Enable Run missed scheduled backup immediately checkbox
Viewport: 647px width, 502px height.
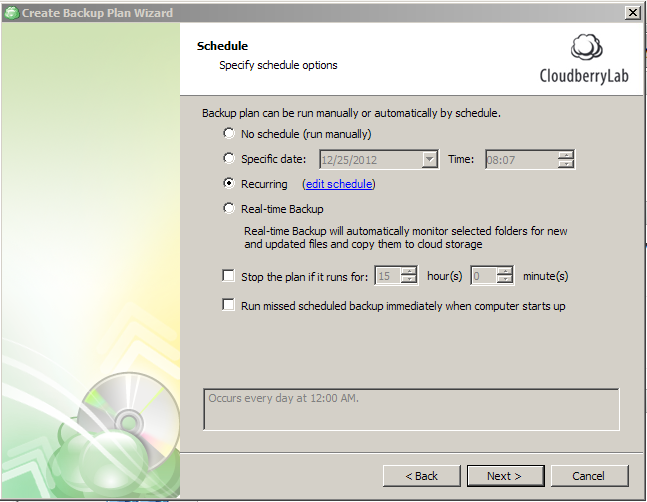tap(229, 306)
